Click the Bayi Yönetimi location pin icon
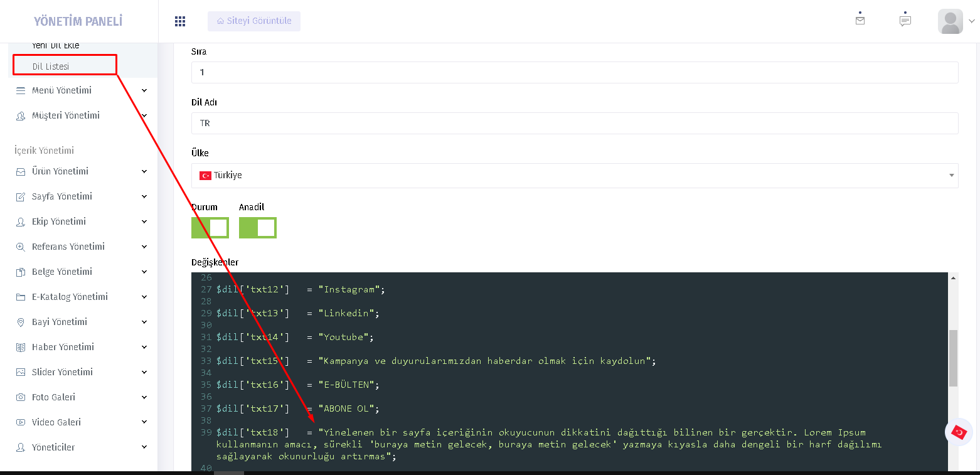 21,322
